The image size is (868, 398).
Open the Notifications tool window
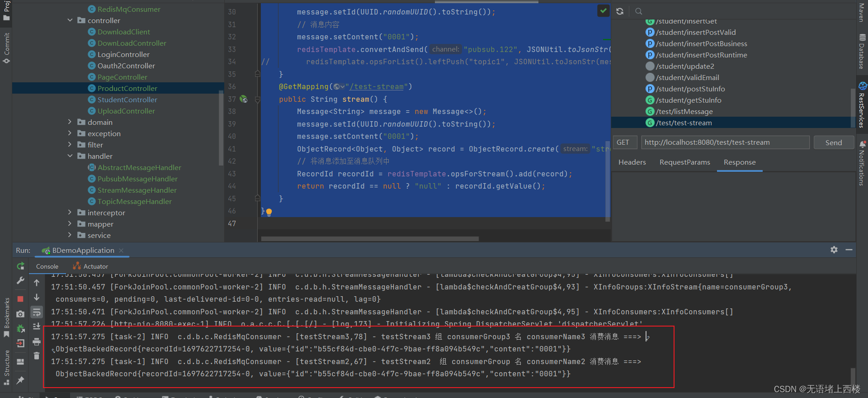[862, 163]
